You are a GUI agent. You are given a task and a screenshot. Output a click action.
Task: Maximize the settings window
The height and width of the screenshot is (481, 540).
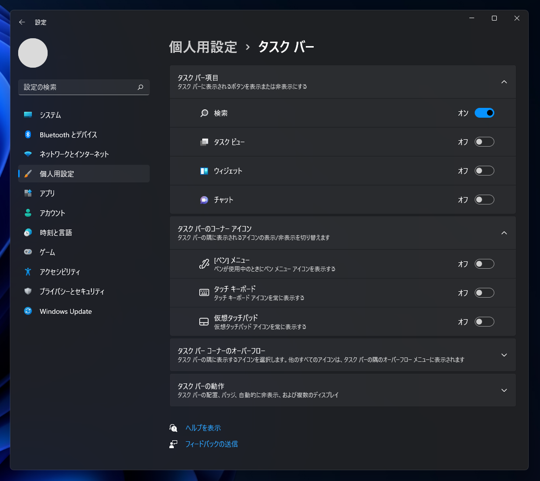[x=494, y=18]
